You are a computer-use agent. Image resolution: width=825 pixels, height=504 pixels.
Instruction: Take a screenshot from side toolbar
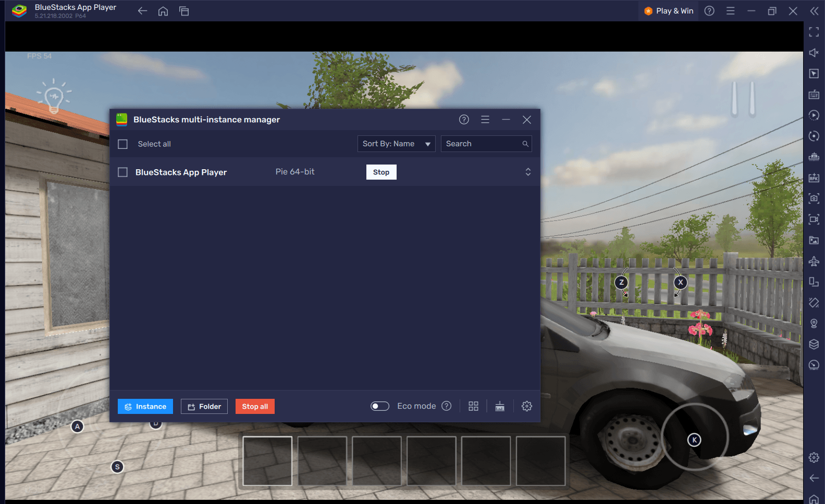pos(814,198)
